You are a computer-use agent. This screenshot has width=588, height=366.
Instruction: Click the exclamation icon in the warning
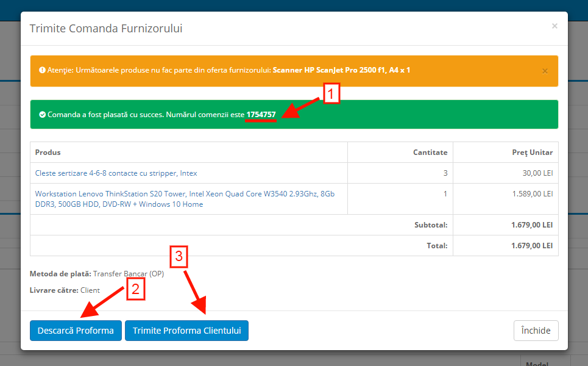tap(42, 70)
